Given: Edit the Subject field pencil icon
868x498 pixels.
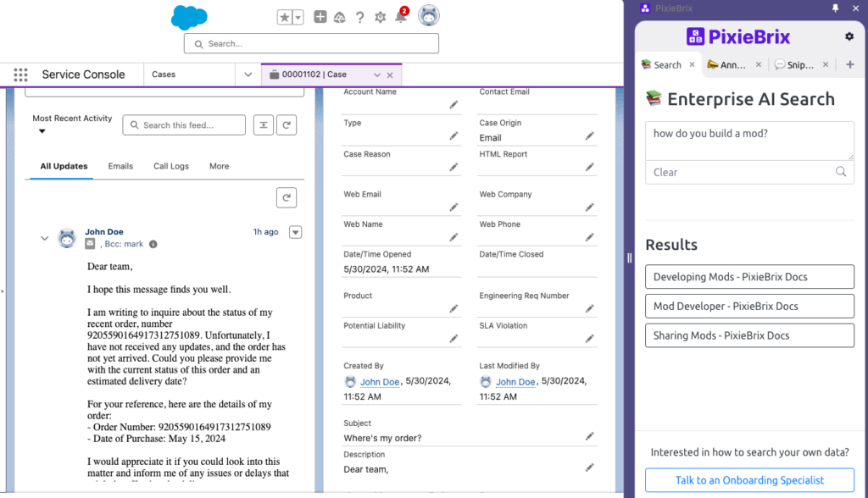Looking at the screenshot, I should click(590, 434).
